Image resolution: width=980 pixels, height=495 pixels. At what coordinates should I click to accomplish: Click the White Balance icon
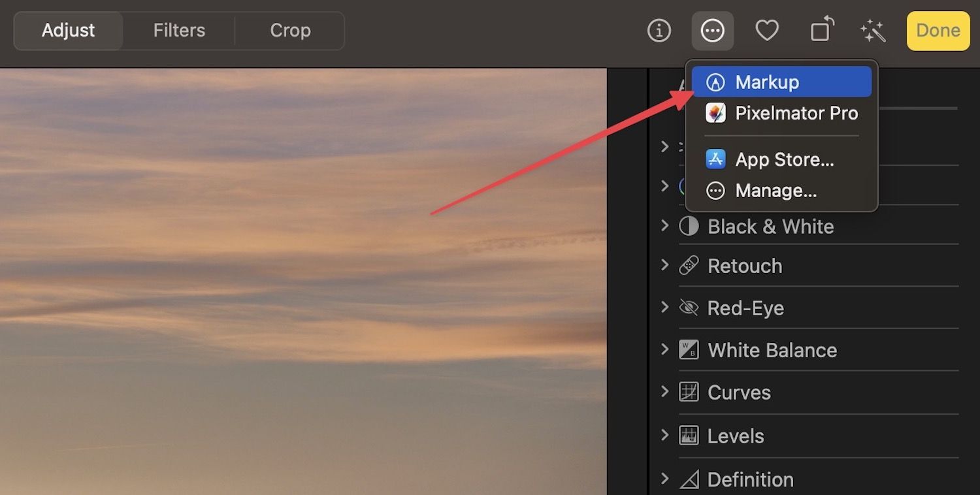(688, 350)
